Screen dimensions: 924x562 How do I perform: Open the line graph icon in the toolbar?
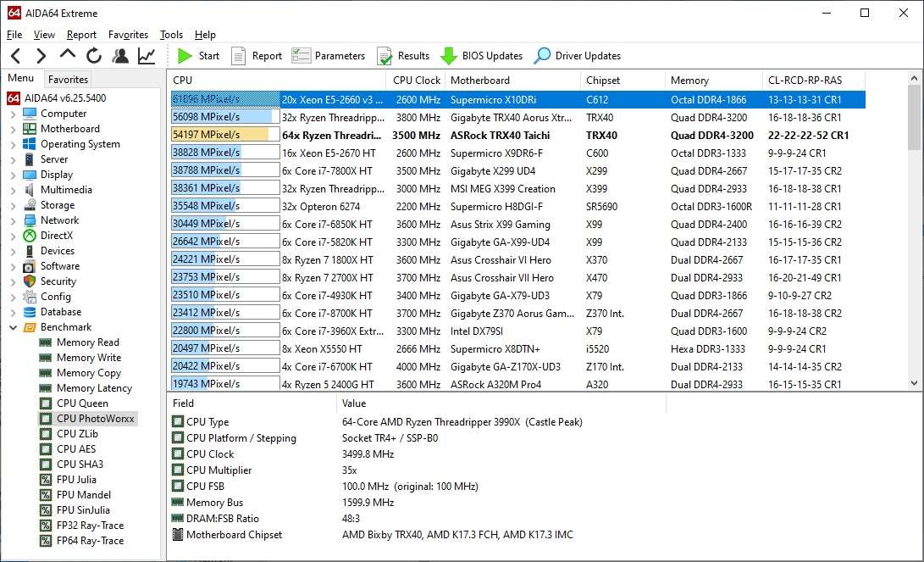147,56
